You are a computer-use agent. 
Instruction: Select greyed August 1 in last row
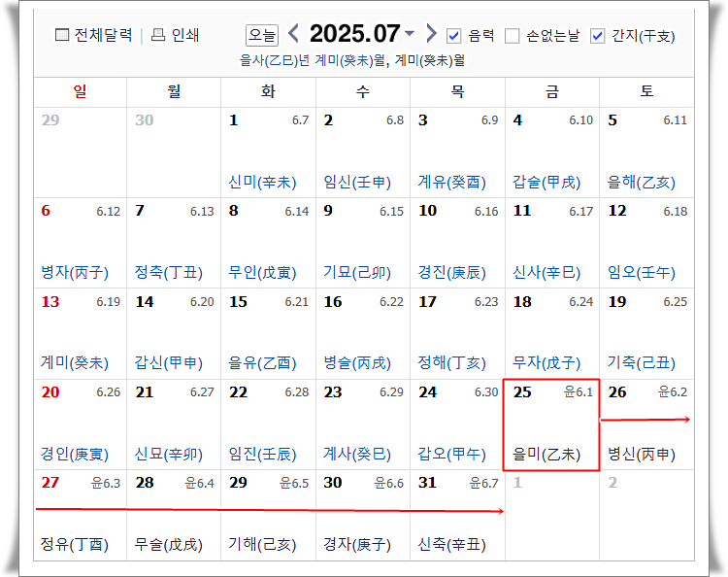point(552,515)
